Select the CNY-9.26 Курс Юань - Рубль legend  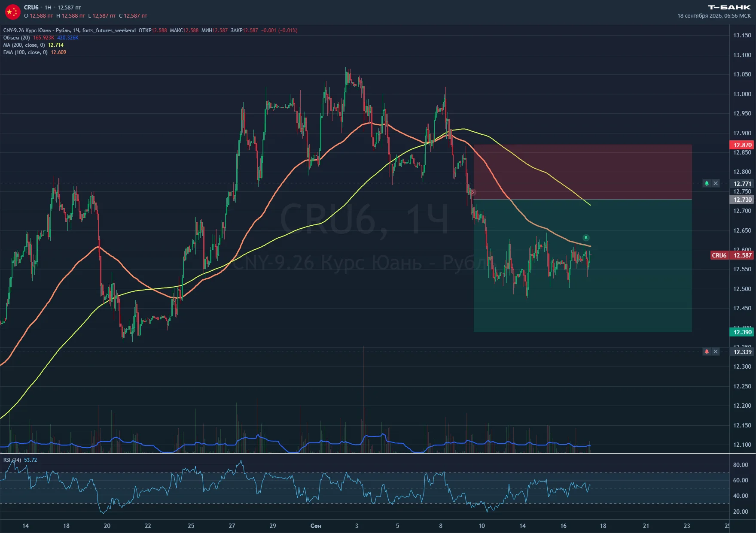coord(69,30)
